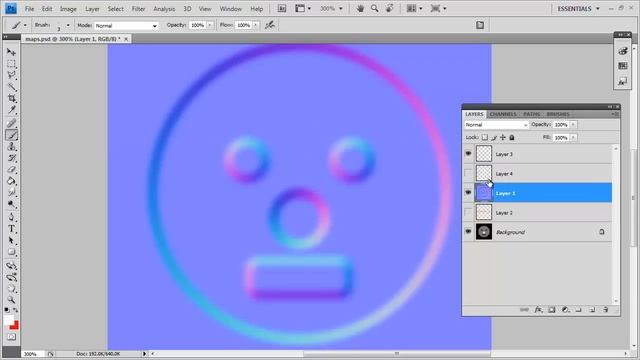Select the Eraser tool
Screen dimensions: 640x360
coord(11,169)
